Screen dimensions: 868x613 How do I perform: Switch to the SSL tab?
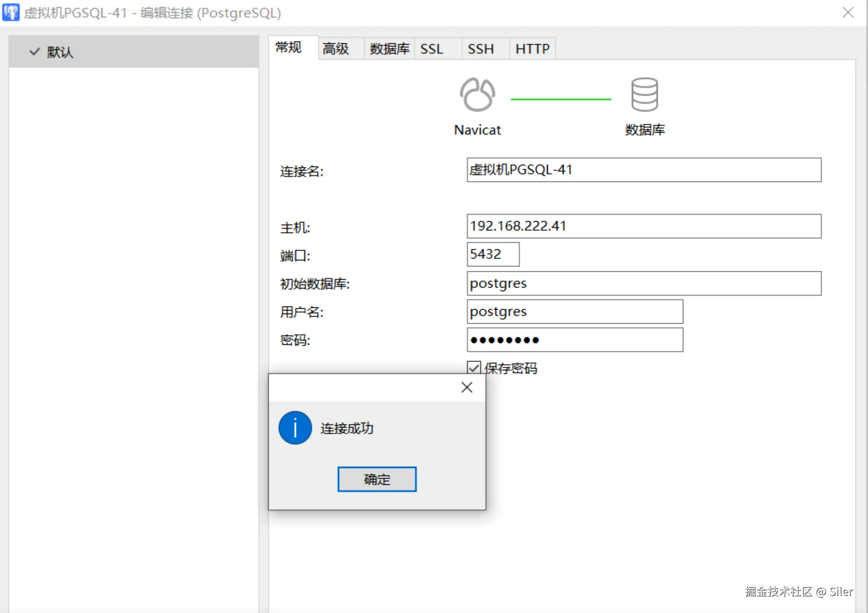pyautogui.click(x=431, y=48)
